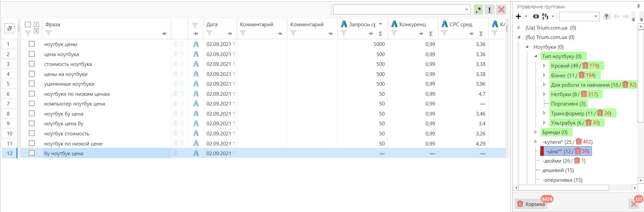Select the phrase 'ноутбук бу цена'
This screenshot has width=644, height=212.
point(64,114)
